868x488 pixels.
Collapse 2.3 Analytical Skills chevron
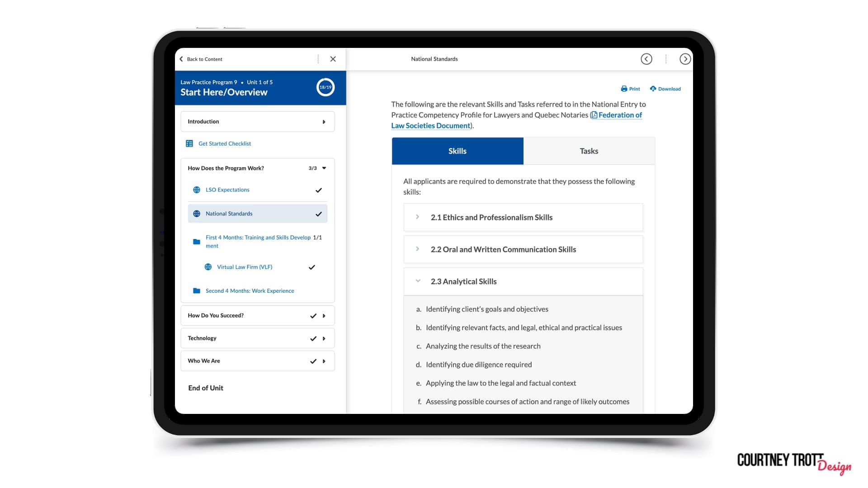click(x=418, y=281)
